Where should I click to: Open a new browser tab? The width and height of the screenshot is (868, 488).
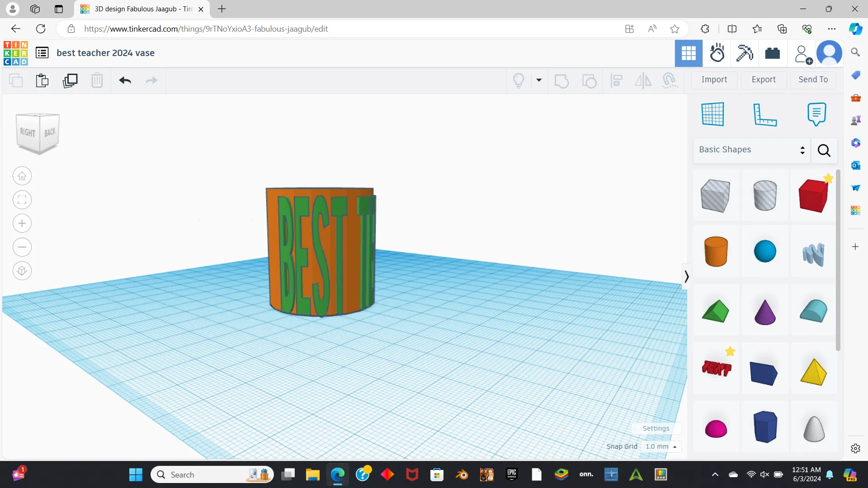click(222, 9)
